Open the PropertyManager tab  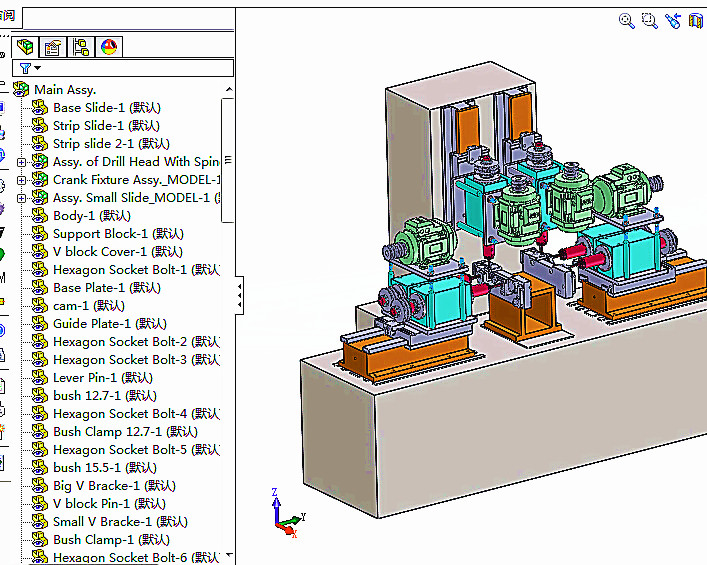pyautogui.click(x=53, y=47)
